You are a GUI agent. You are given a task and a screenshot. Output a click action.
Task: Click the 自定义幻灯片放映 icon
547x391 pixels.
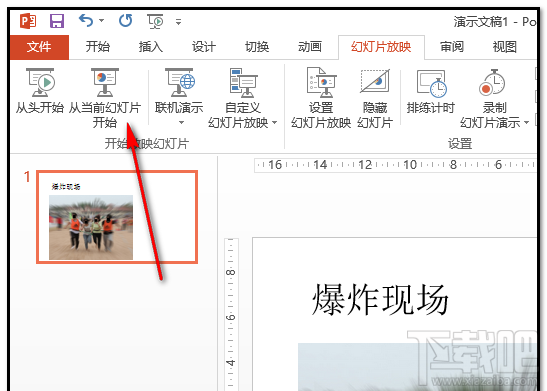pyautogui.click(x=243, y=83)
